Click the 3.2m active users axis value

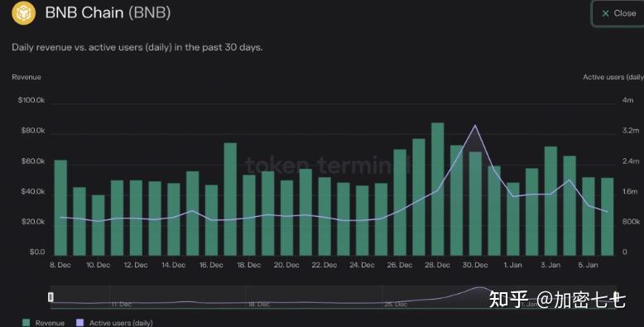pos(631,131)
